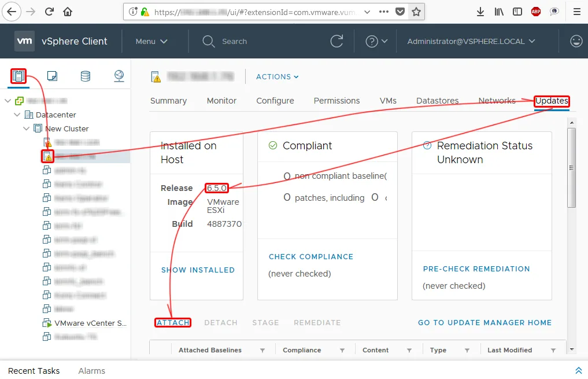Click SHOW INSTALLED link
Image resolution: width=588 pixels, height=379 pixels.
tap(198, 270)
